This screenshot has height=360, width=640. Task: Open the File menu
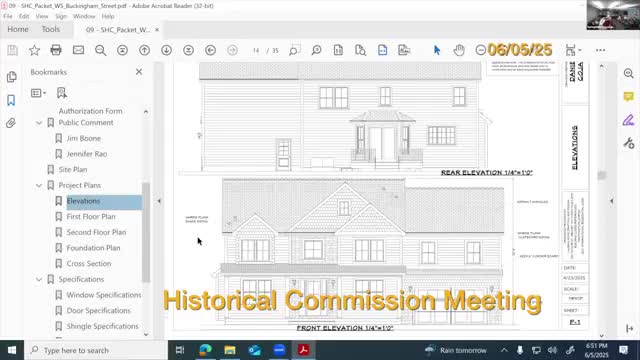[x=8, y=16]
